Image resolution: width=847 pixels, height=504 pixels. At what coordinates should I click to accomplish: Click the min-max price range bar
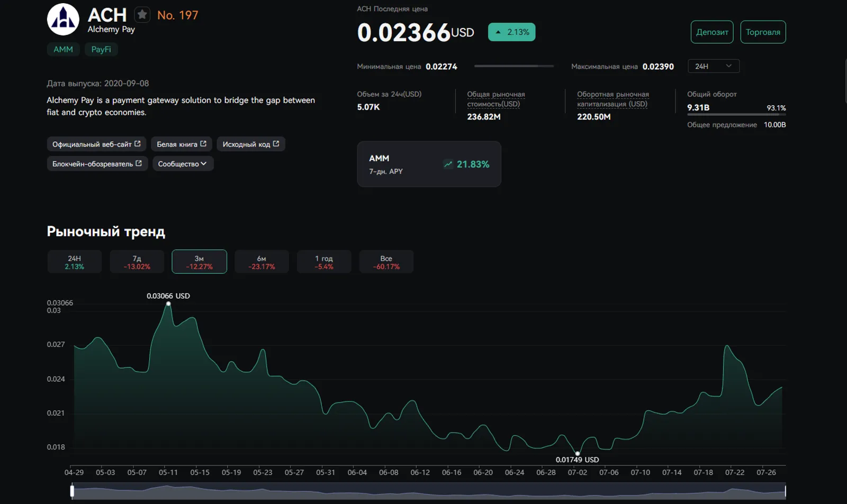514,66
